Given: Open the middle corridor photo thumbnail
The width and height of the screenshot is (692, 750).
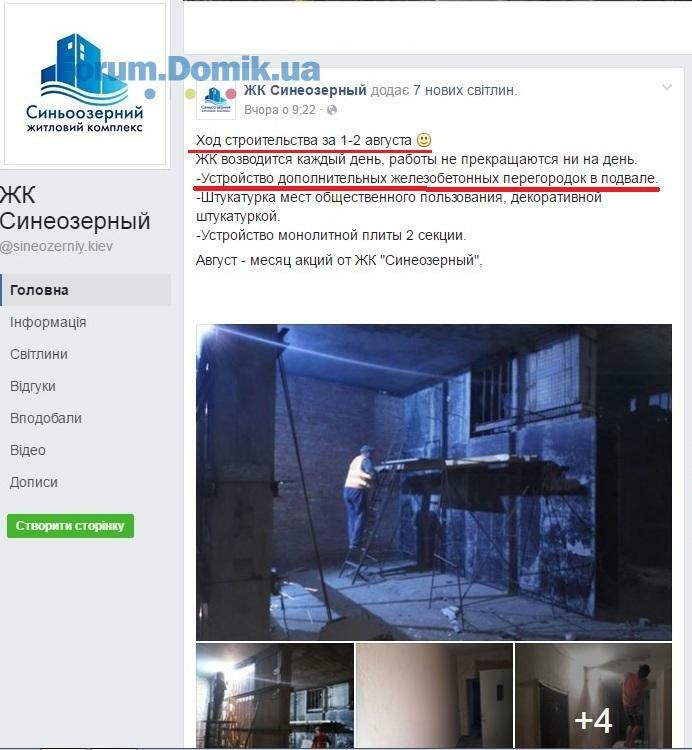Looking at the screenshot, I should (x=434, y=696).
